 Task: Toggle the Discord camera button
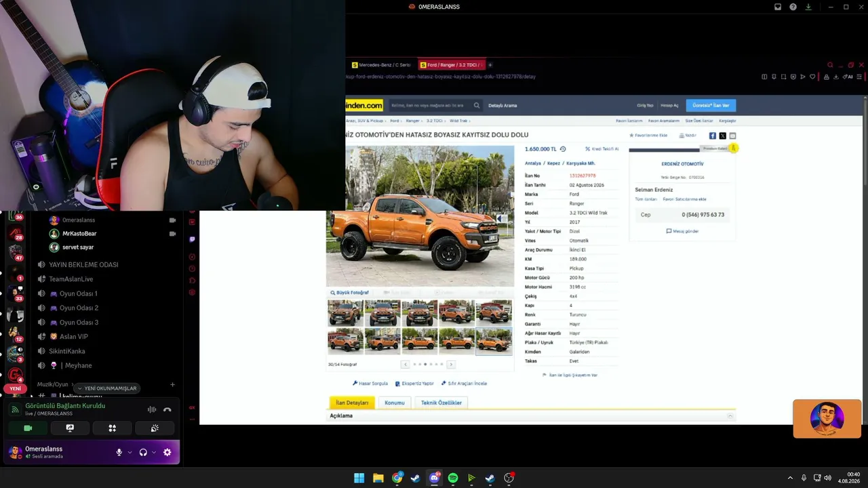pos(28,428)
